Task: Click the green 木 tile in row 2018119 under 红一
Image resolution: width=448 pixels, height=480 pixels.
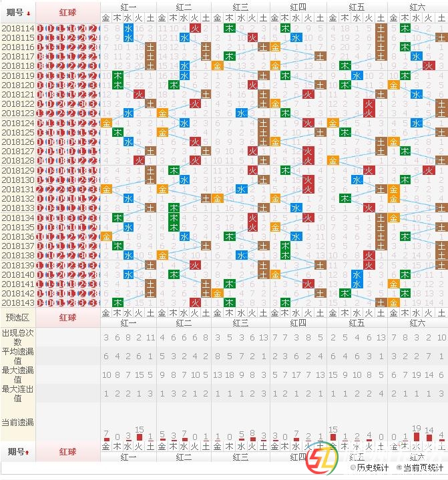Action: click(x=118, y=76)
